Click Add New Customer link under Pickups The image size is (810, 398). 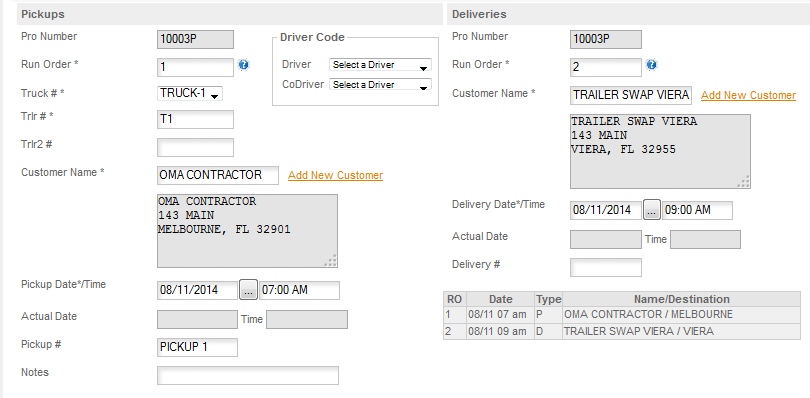point(335,175)
